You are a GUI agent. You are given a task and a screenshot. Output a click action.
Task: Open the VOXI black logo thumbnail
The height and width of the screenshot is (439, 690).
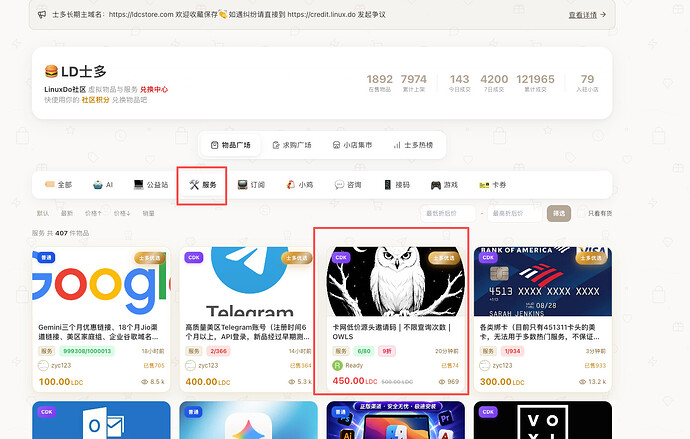pyautogui.click(x=543, y=420)
